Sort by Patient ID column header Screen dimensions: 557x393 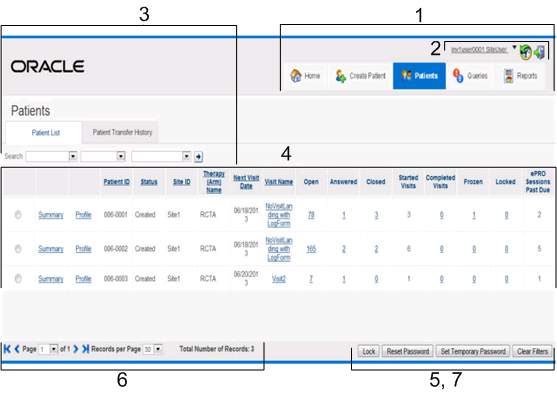tap(117, 182)
